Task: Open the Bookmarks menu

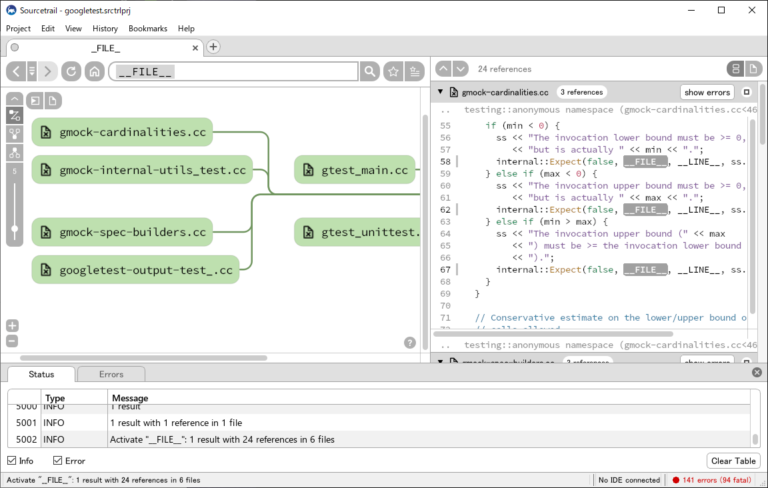Action: (148, 29)
